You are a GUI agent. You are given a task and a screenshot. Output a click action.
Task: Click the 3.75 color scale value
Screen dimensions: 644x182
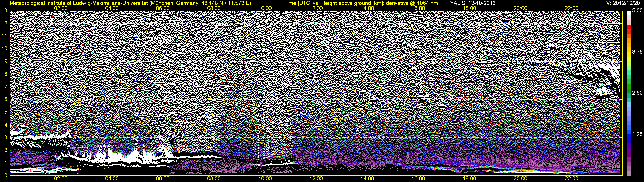click(x=637, y=52)
